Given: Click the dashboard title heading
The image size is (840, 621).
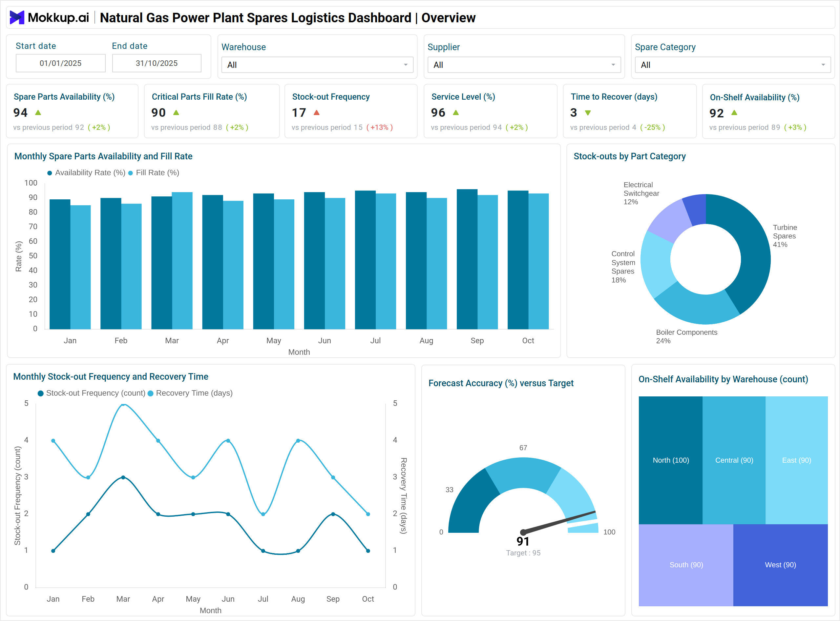Looking at the screenshot, I should (x=288, y=18).
